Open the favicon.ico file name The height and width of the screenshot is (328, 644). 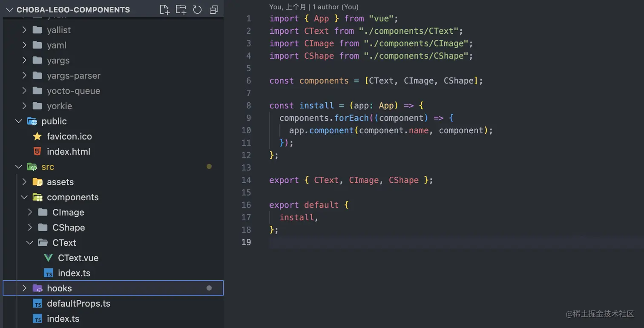coord(69,136)
